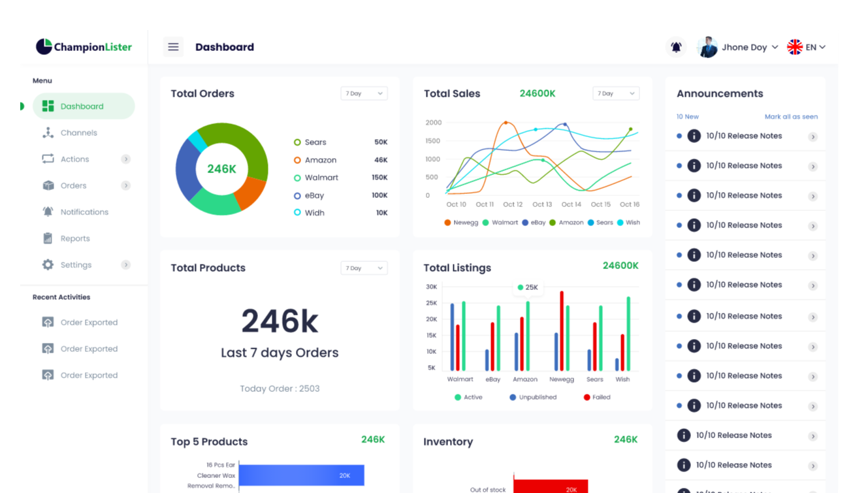The width and height of the screenshot is (868, 493).
Task: Toggle Active series in Listings legend
Action: 468,397
